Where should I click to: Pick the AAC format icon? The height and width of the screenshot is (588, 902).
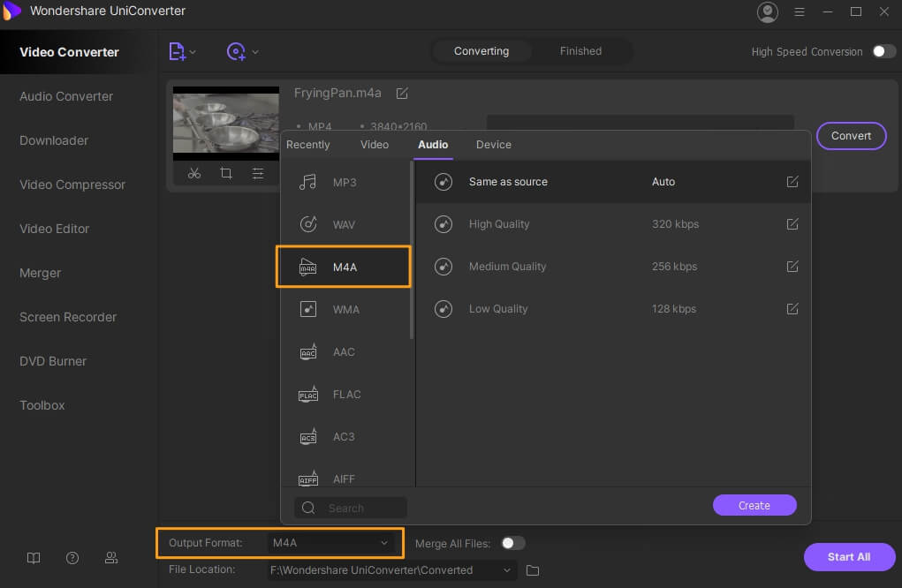point(307,351)
